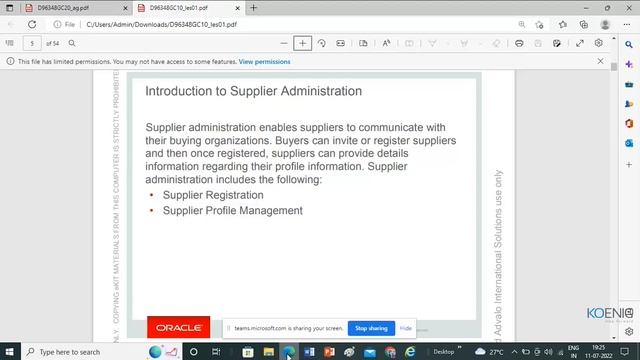Image resolution: width=640 pixels, height=360 pixels.
Task: Save as copy with the edit icon
Action: [x=557, y=43]
